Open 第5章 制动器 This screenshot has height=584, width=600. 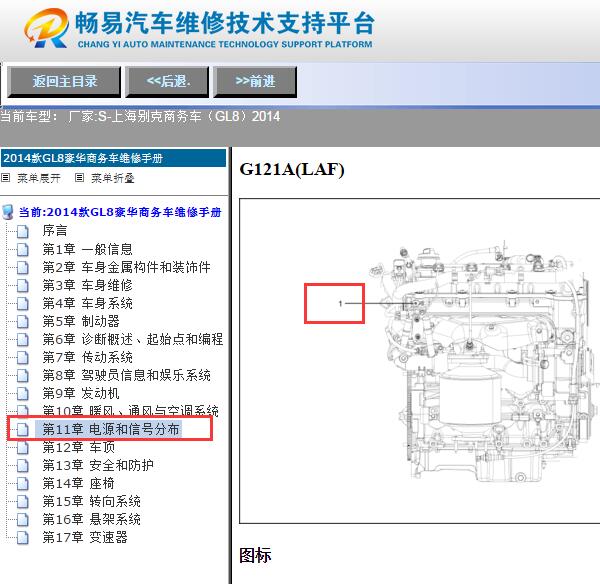[x=81, y=321]
